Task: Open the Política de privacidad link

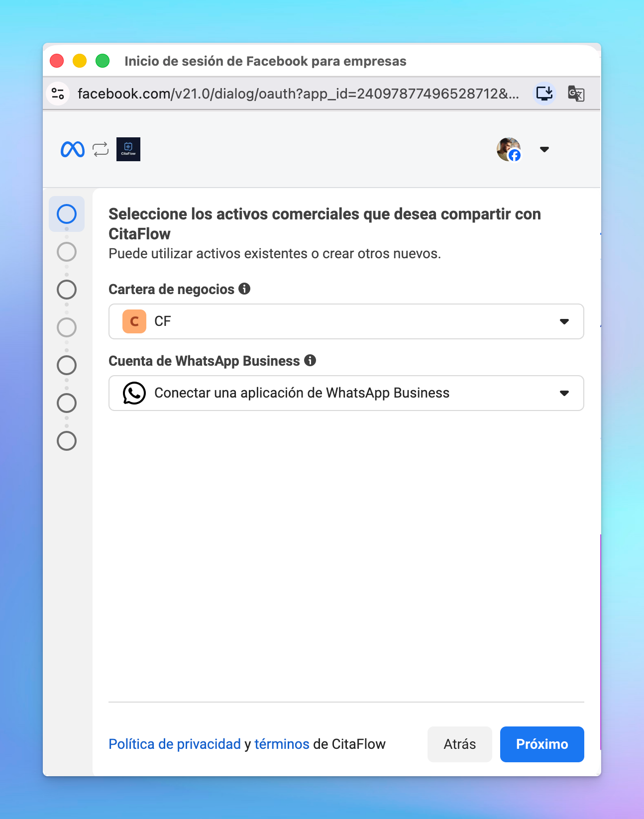Action: point(175,744)
